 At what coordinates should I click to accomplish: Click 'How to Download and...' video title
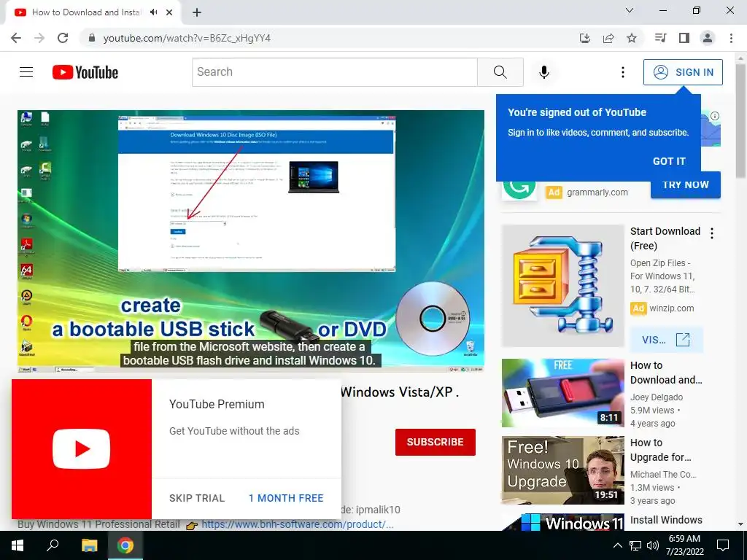[666, 373]
